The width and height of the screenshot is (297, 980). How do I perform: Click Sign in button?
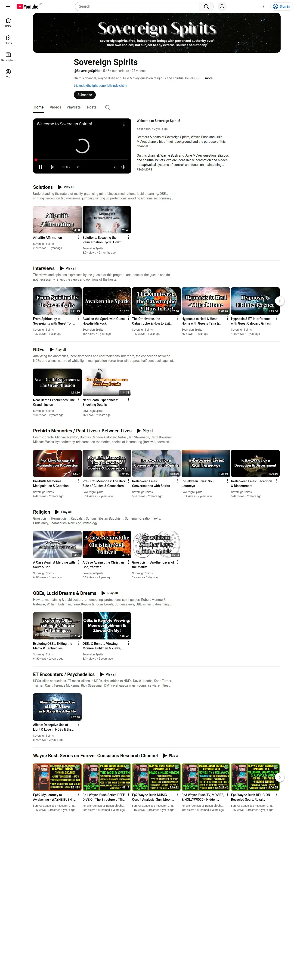point(281,6)
